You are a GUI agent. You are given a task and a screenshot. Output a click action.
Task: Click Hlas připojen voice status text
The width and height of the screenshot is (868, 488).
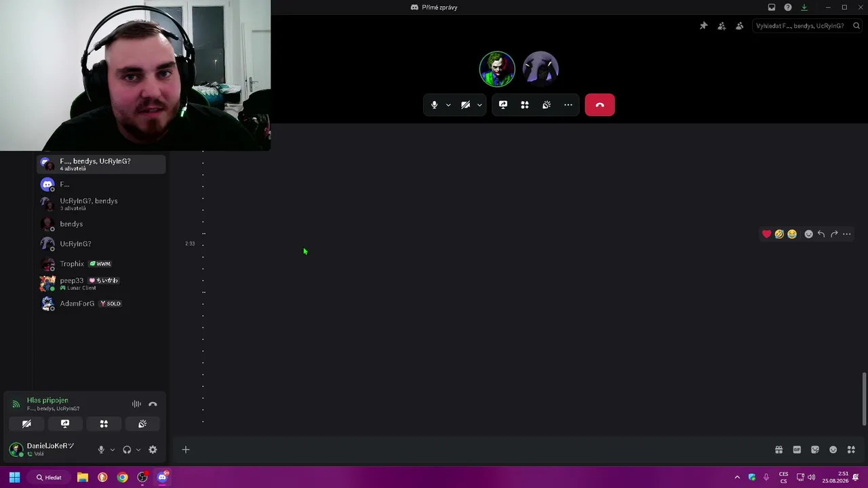click(x=47, y=400)
